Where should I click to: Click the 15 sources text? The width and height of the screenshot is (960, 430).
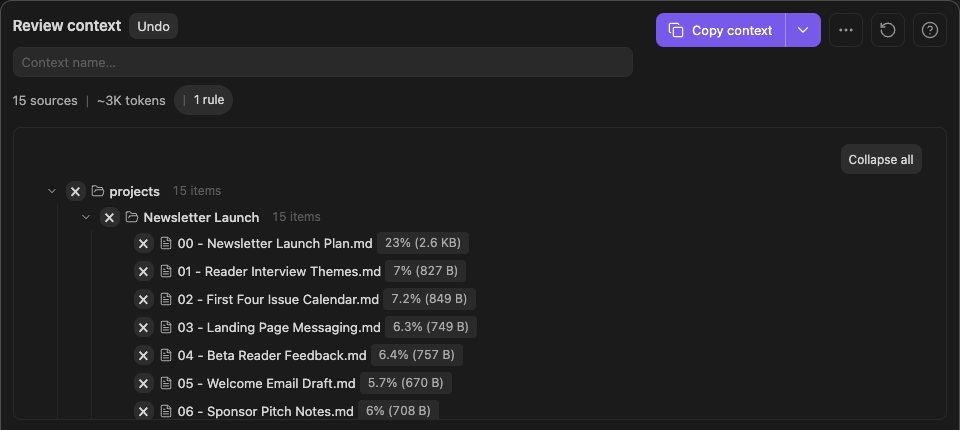[x=45, y=100]
